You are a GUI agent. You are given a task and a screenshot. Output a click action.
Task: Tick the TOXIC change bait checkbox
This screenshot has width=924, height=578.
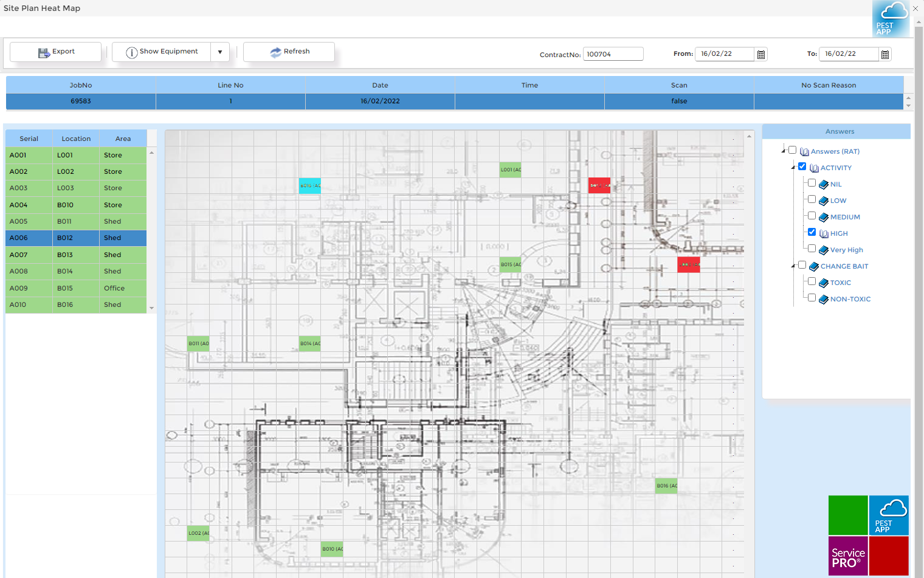coord(812,281)
